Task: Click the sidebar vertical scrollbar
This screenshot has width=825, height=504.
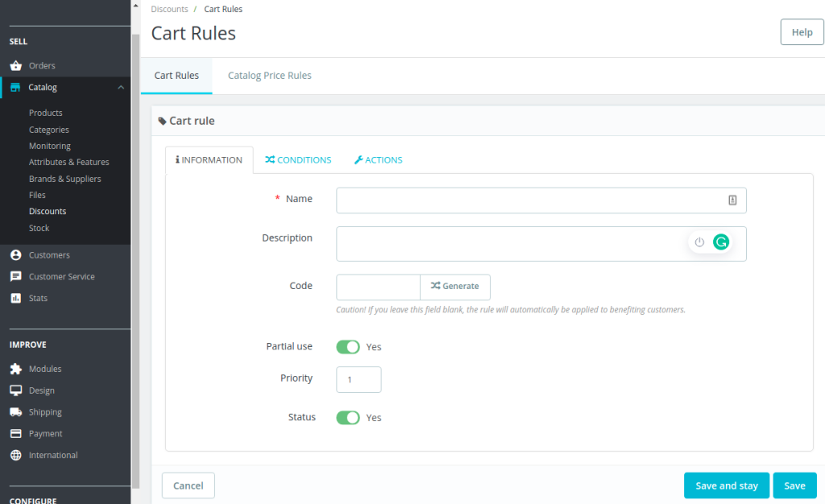Action: click(135, 262)
